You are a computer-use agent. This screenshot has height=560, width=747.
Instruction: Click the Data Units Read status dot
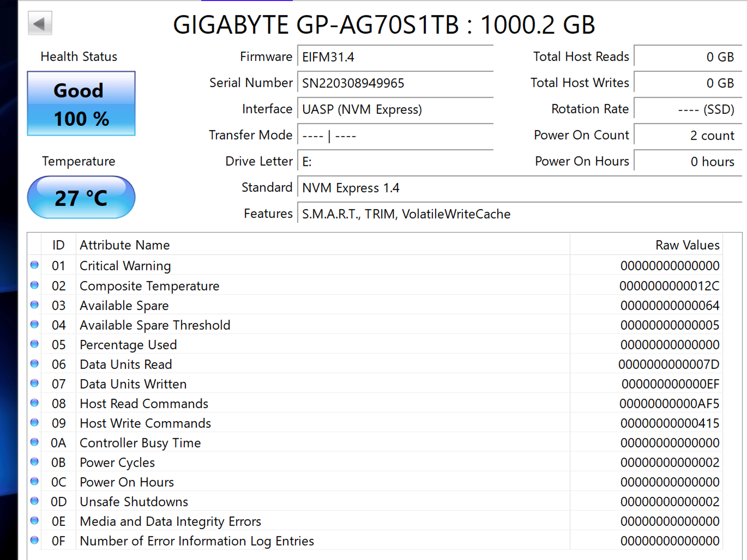[35, 363]
